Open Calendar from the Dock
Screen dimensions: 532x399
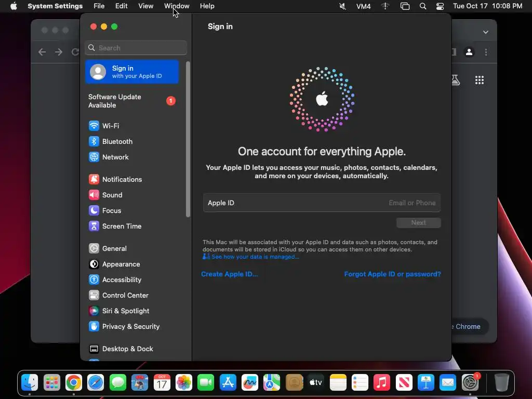(x=162, y=383)
